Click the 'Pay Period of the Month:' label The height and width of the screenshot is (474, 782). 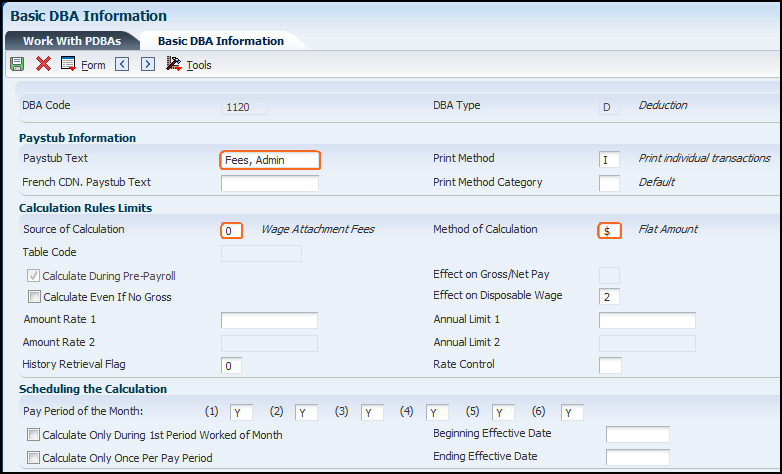pyautogui.click(x=83, y=411)
